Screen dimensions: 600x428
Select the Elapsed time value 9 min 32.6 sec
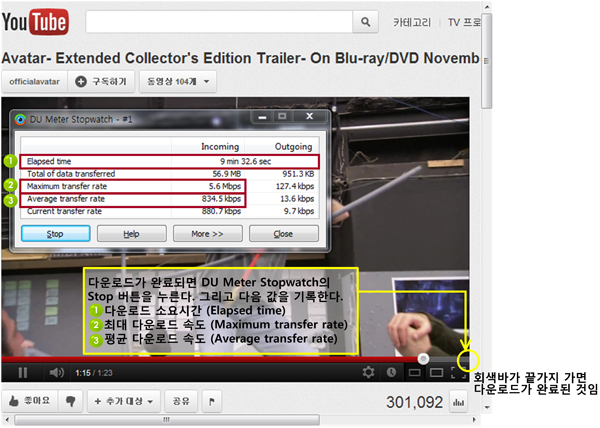point(245,161)
